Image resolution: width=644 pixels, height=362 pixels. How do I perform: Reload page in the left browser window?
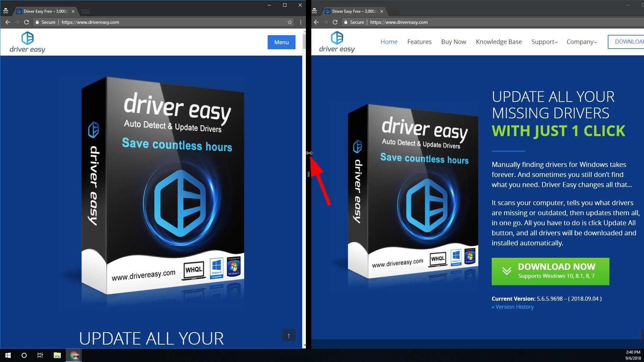click(26, 22)
